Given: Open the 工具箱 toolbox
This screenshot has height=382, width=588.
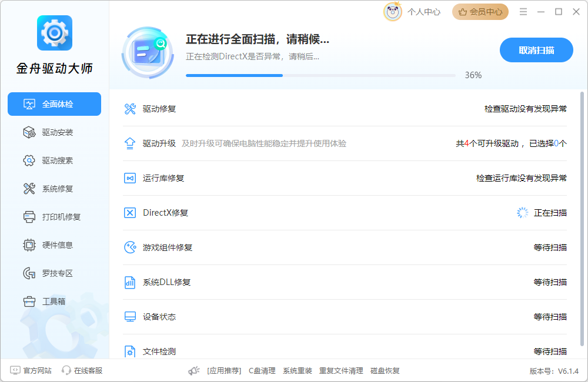Looking at the screenshot, I should pyautogui.click(x=54, y=301).
